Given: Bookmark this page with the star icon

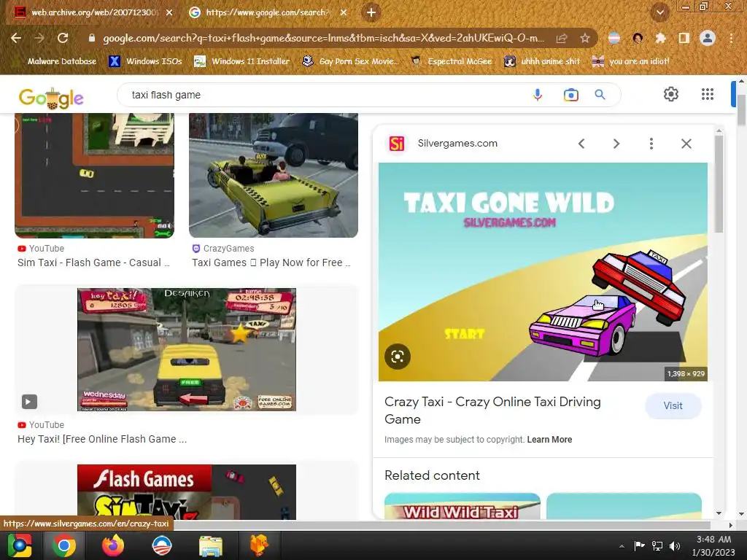Looking at the screenshot, I should point(585,38).
